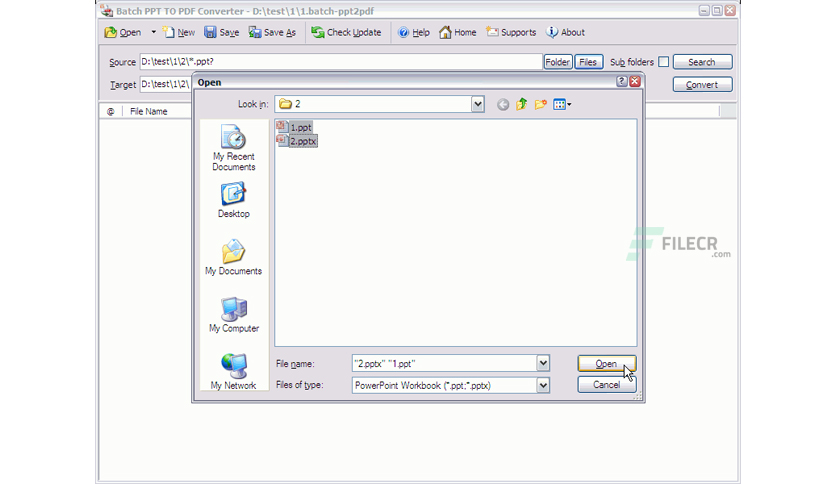Expand the Look in folder dropdown
Image resolution: width=836 pixels, height=484 pixels.
click(478, 104)
